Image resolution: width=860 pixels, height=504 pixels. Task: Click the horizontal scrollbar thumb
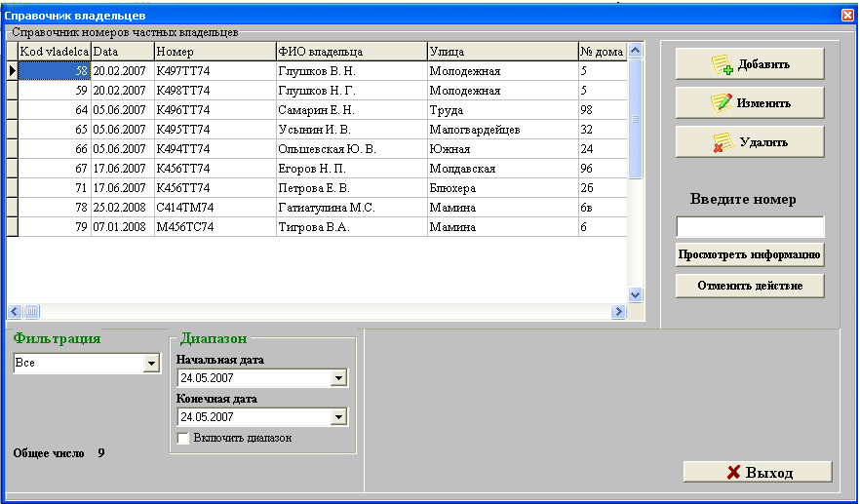pyautogui.click(x=31, y=312)
